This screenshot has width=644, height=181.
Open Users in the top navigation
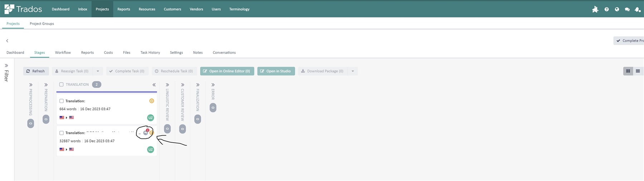click(216, 9)
